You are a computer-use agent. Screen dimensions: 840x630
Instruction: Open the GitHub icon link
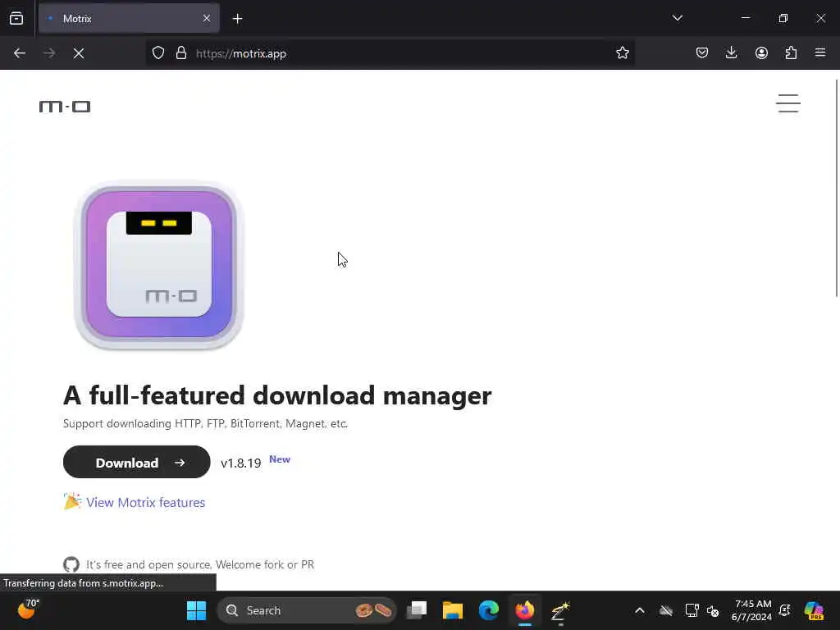click(71, 564)
